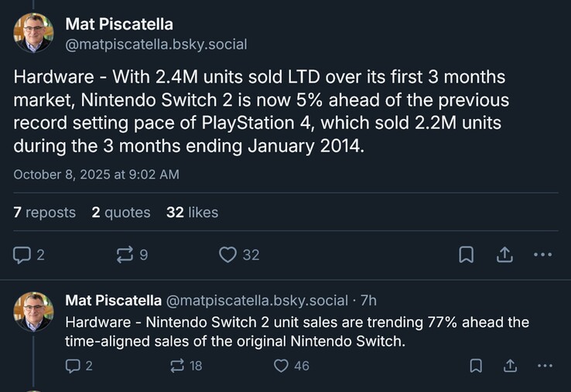Open Mat Piscatella's avatar on main post

[34, 33]
